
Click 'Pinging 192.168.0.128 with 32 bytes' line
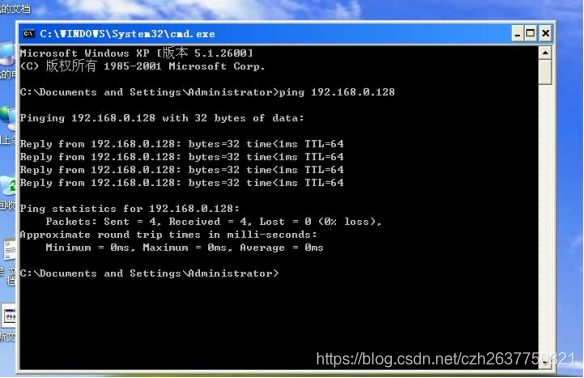click(162, 118)
